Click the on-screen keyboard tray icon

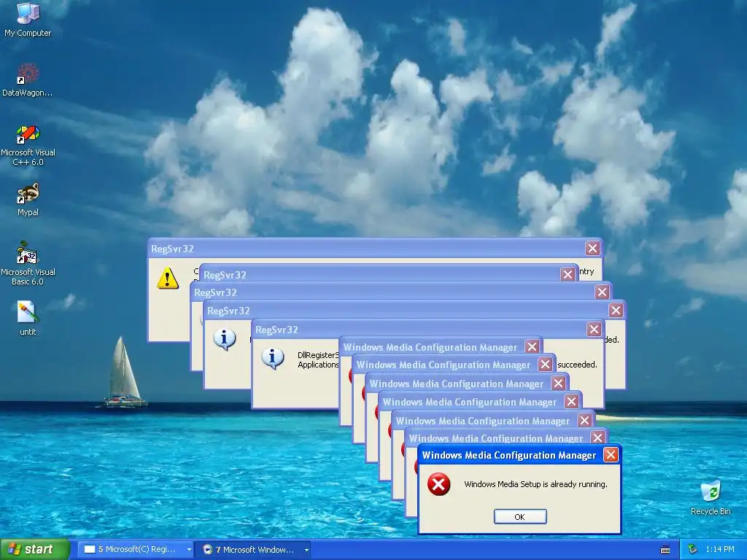click(x=665, y=550)
